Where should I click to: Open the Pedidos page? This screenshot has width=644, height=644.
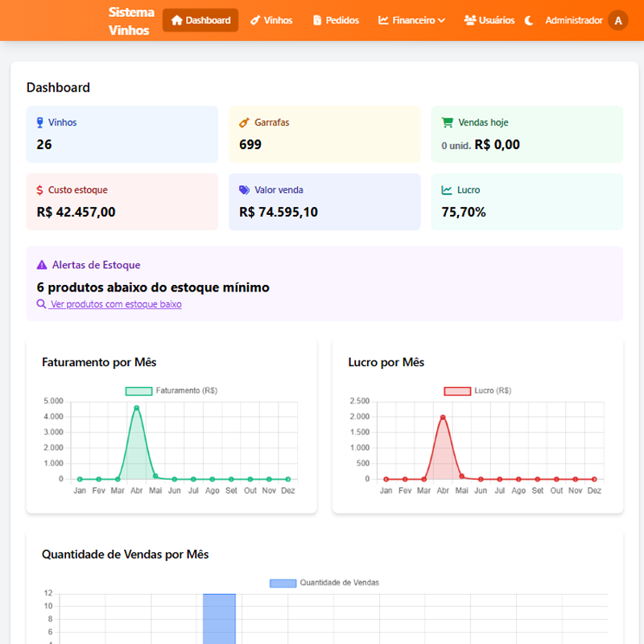[x=336, y=20]
